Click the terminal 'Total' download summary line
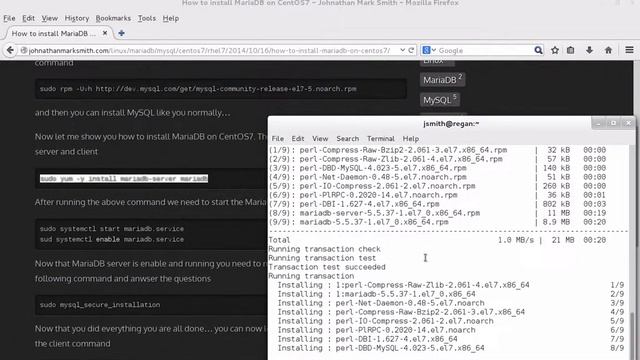The image size is (640, 360). pos(437,240)
